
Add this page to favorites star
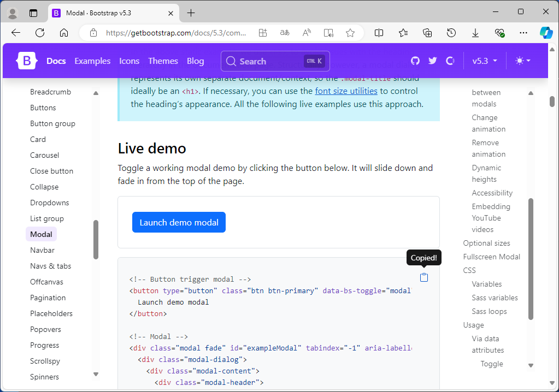(350, 33)
